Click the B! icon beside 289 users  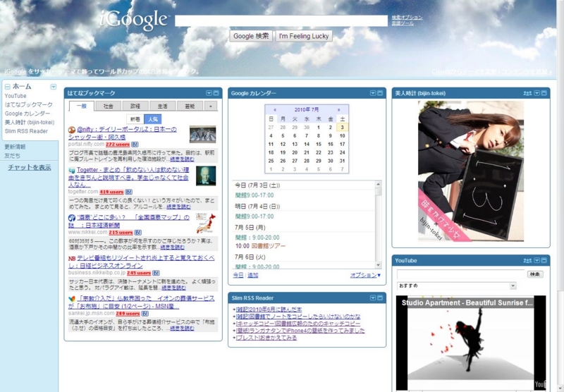point(145,313)
